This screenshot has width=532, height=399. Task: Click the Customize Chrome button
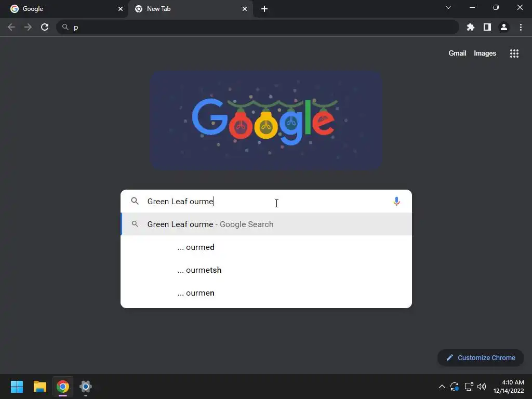click(481, 357)
